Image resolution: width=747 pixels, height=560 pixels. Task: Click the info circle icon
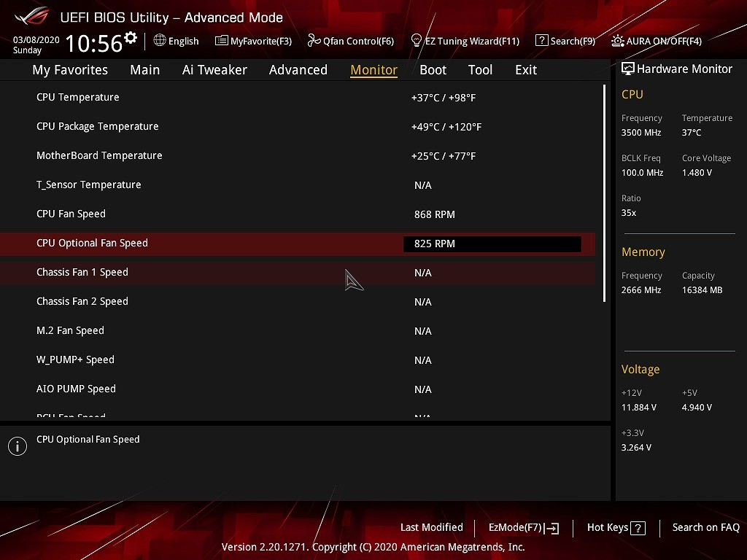point(18,446)
